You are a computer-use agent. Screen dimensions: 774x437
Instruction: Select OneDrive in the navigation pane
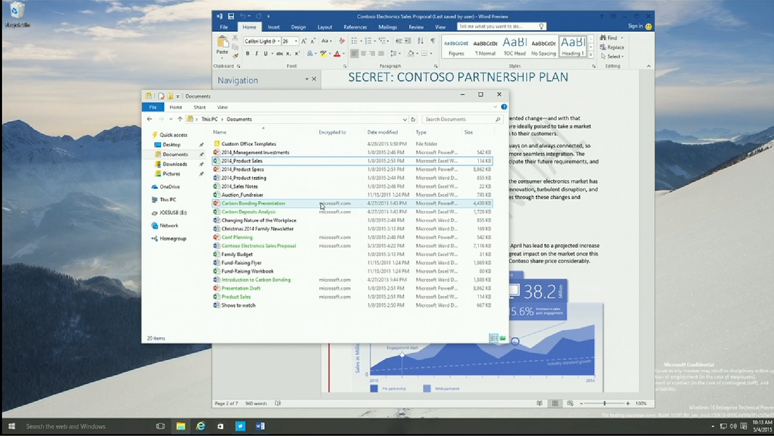click(x=169, y=187)
